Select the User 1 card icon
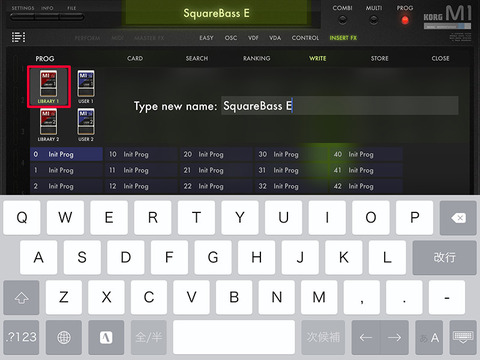Viewport: 480px width, 360px height. pos(86,87)
